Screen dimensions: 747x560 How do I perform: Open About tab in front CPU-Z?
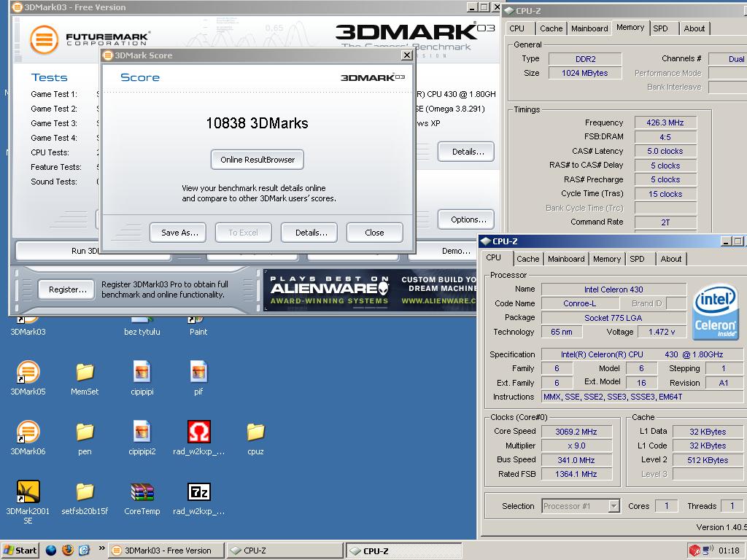click(x=671, y=259)
